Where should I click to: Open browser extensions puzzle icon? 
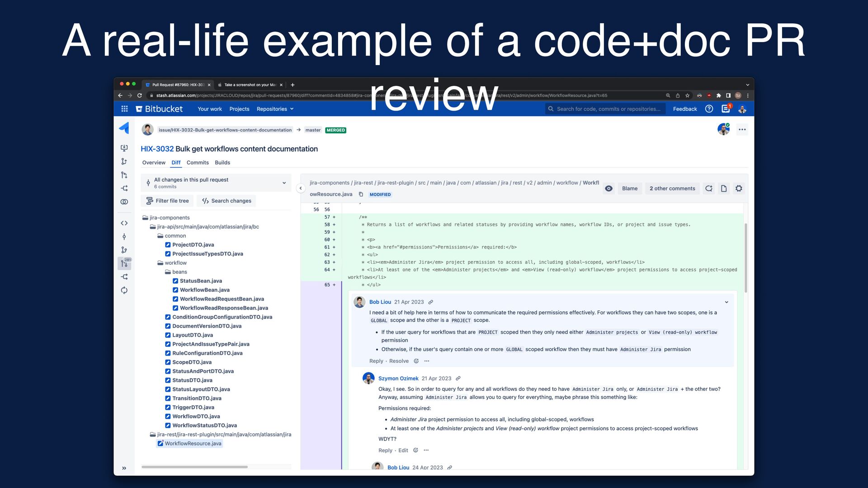pyautogui.click(x=719, y=95)
